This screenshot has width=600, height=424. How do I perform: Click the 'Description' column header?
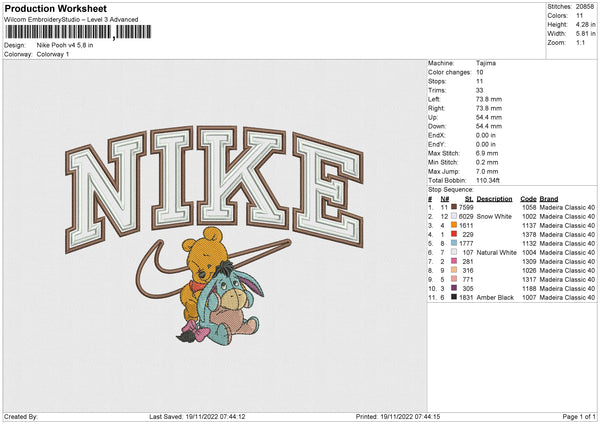click(x=494, y=199)
